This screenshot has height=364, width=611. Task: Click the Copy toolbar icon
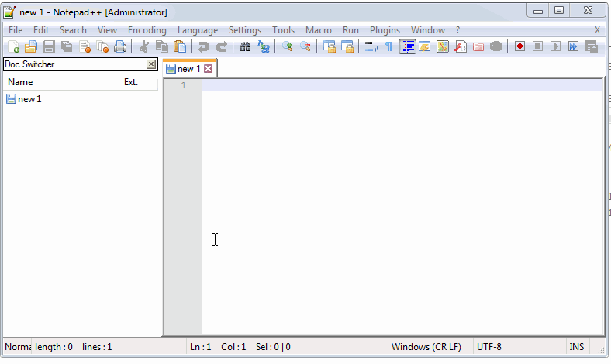point(162,46)
